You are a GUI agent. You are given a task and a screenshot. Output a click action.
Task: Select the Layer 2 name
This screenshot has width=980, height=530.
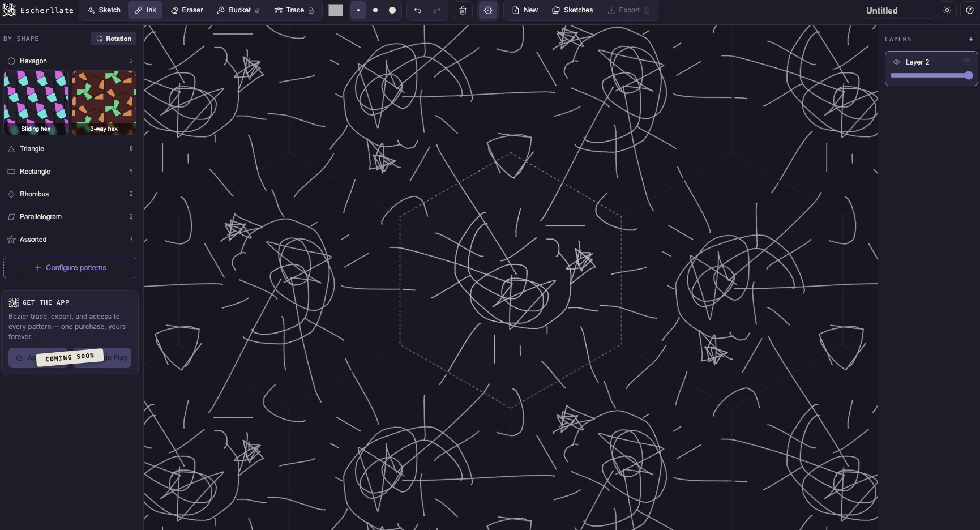pyautogui.click(x=917, y=62)
